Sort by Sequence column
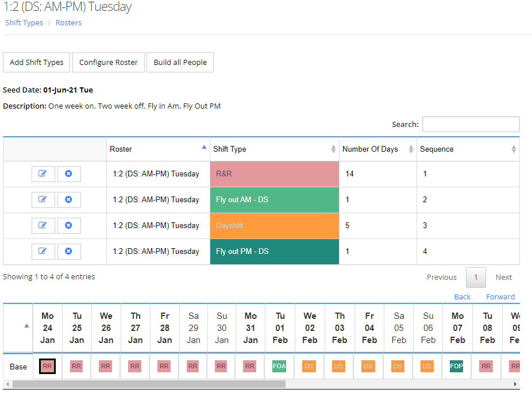The width and height of the screenshot is (532, 393). (468, 149)
